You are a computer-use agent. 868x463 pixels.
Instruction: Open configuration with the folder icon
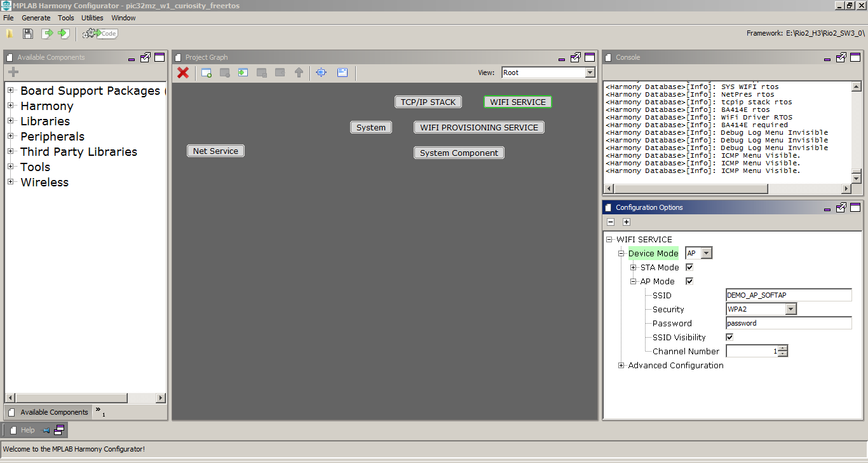coord(10,34)
